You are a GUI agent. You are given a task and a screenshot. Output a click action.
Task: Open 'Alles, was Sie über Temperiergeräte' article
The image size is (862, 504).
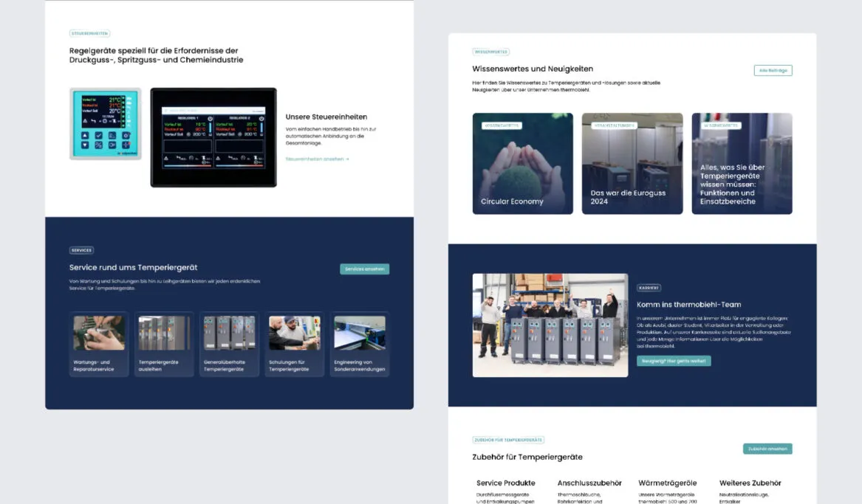[x=742, y=164]
